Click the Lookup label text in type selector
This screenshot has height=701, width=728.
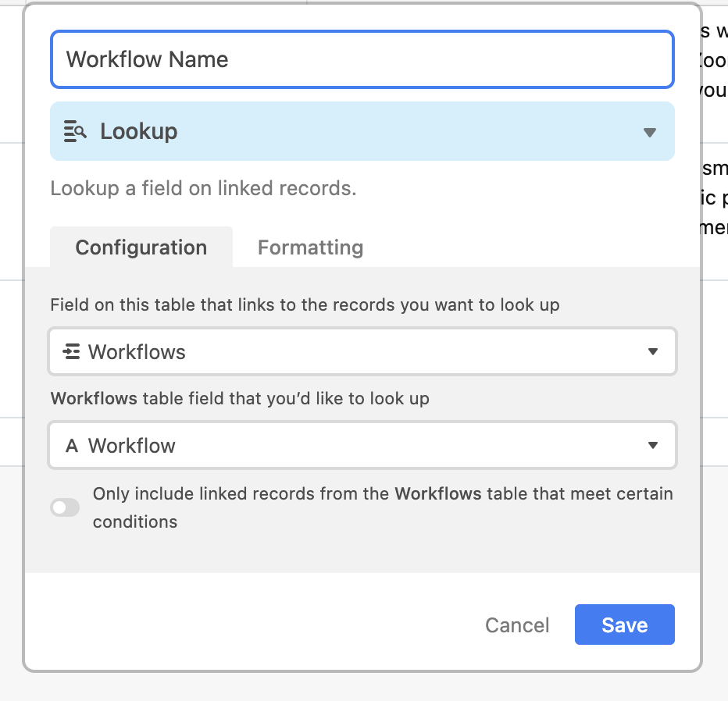pos(139,131)
